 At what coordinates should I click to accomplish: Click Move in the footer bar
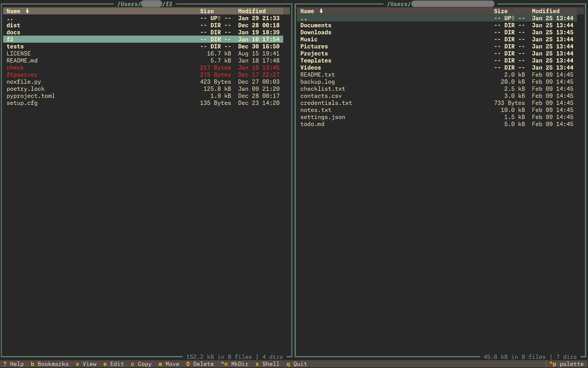(169, 364)
